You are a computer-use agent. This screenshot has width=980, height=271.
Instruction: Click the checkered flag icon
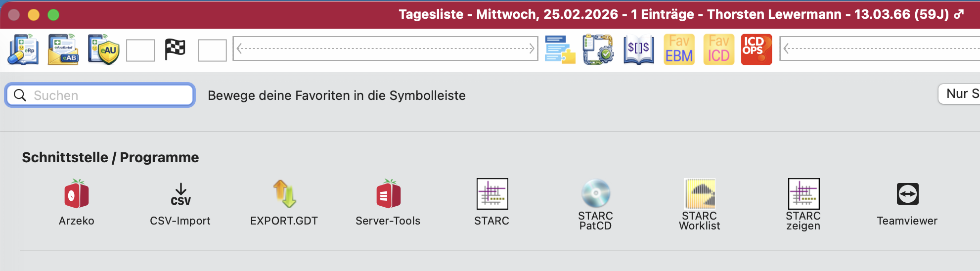[x=175, y=49]
